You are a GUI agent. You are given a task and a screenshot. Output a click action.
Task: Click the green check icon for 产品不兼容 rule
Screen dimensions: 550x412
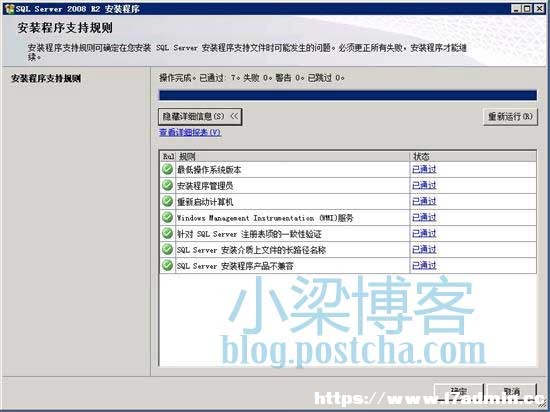pos(167,265)
